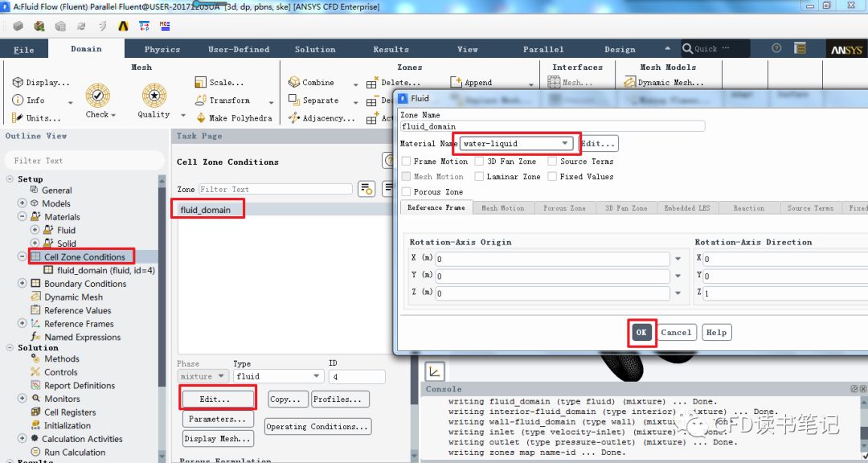Enable the Frame Motion checkbox

point(406,162)
